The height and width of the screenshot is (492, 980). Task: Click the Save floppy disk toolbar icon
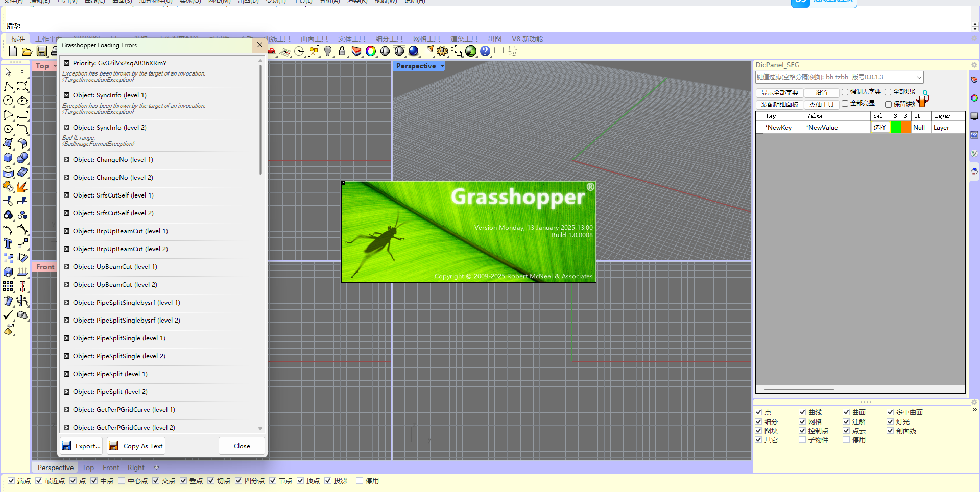(x=42, y=51)
